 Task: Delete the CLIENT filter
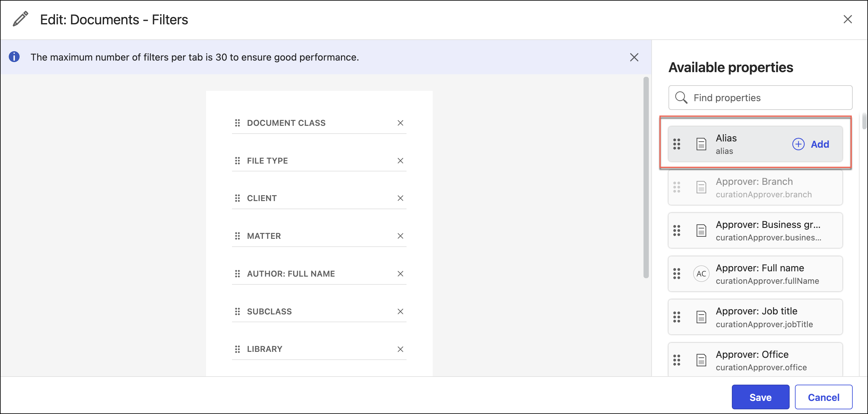coord(400,198)
